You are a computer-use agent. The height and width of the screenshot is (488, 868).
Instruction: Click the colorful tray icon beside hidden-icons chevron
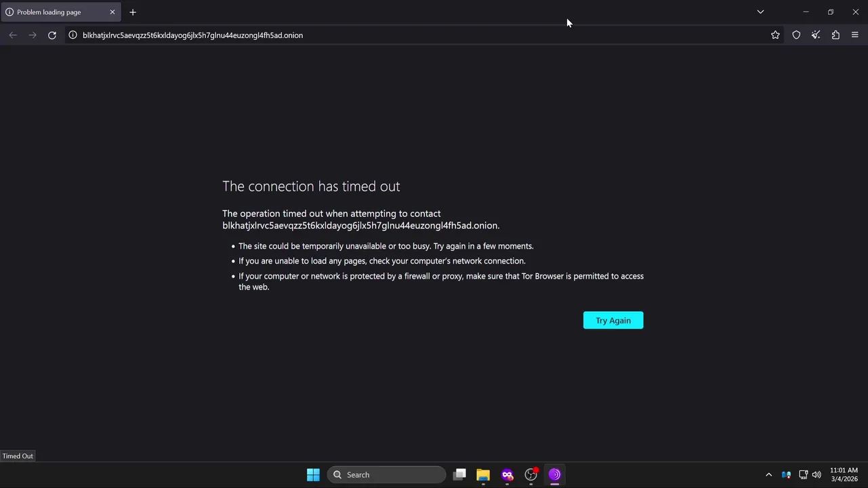click(x=786, y=474)
